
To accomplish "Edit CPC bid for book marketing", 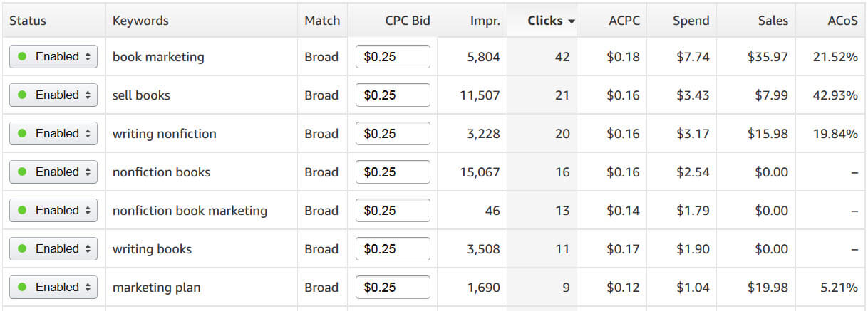I will click(x=393, y=57).
